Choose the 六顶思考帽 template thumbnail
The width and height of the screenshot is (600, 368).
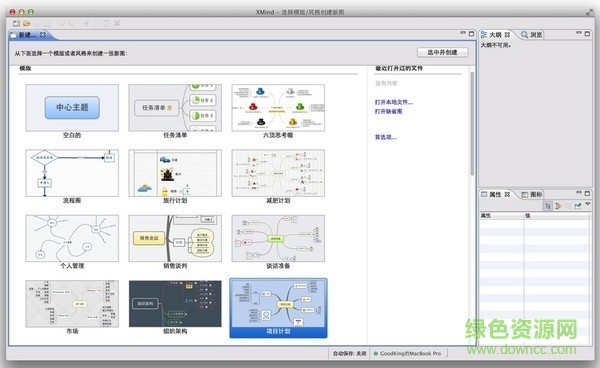pos(278,108)
